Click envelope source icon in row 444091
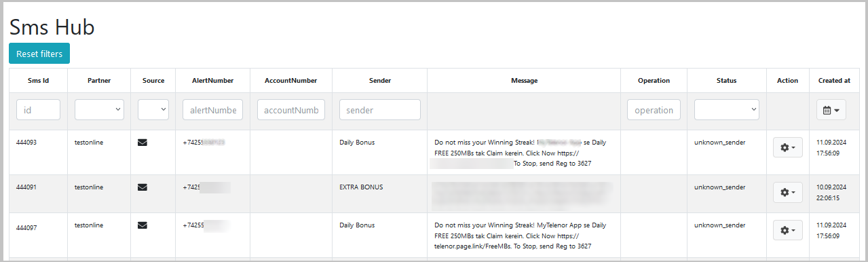The width and height of the screenshot is (868, 262). point(143,187)
